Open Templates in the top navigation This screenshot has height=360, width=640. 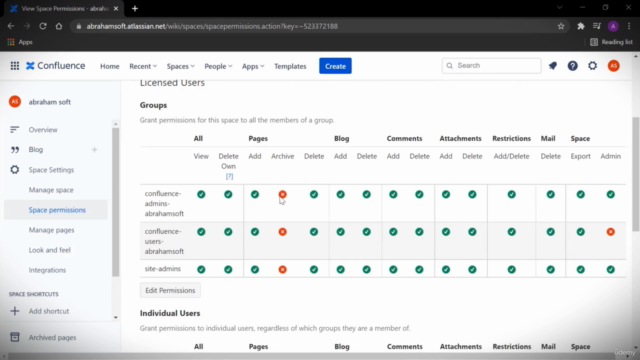coord(290,66)
